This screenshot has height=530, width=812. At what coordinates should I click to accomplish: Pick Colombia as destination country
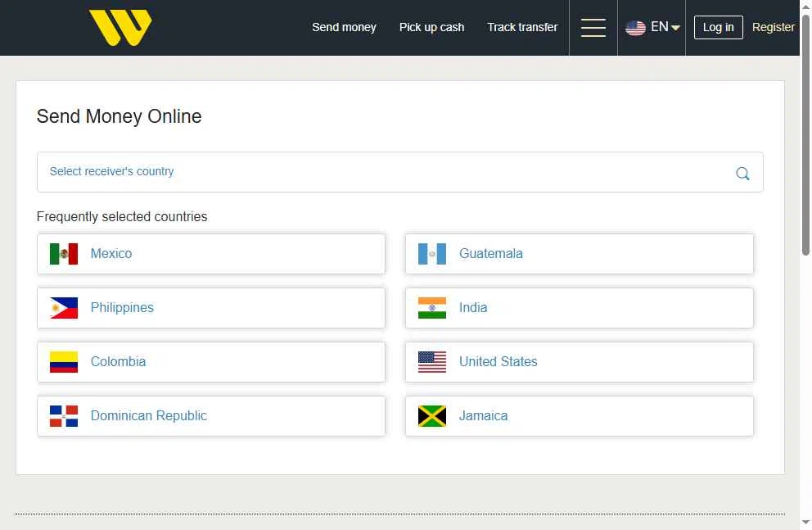pos(210,361)
